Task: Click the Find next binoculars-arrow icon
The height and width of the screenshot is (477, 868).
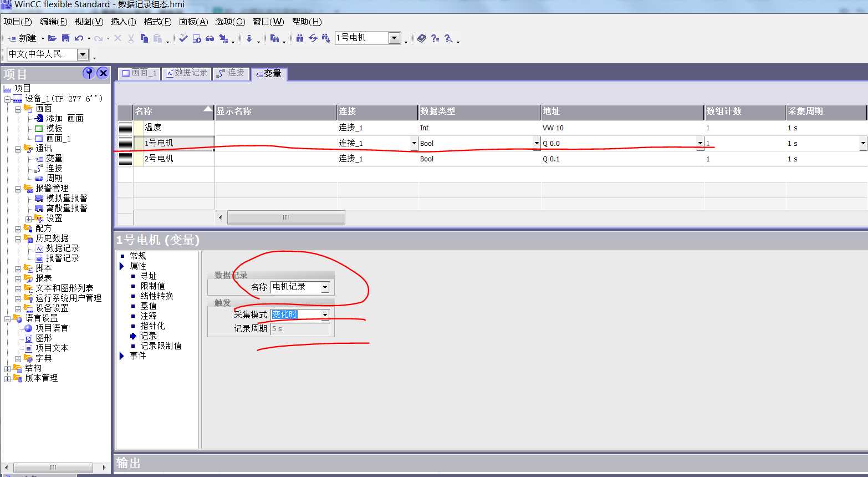Action: coord(326,38)
